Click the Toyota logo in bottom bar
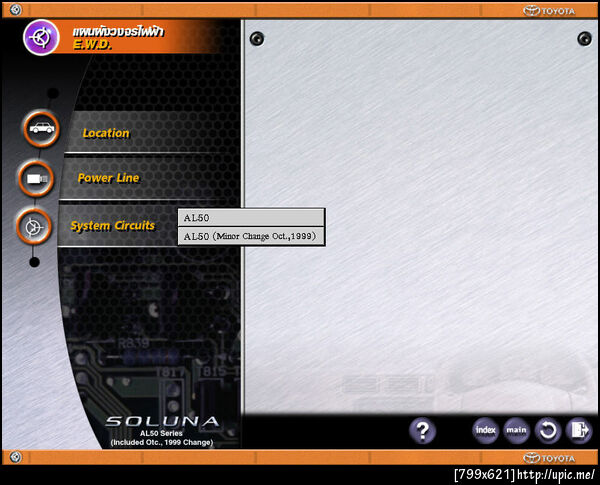The height and width of the screenshot is (485, 600). point(549,458)
